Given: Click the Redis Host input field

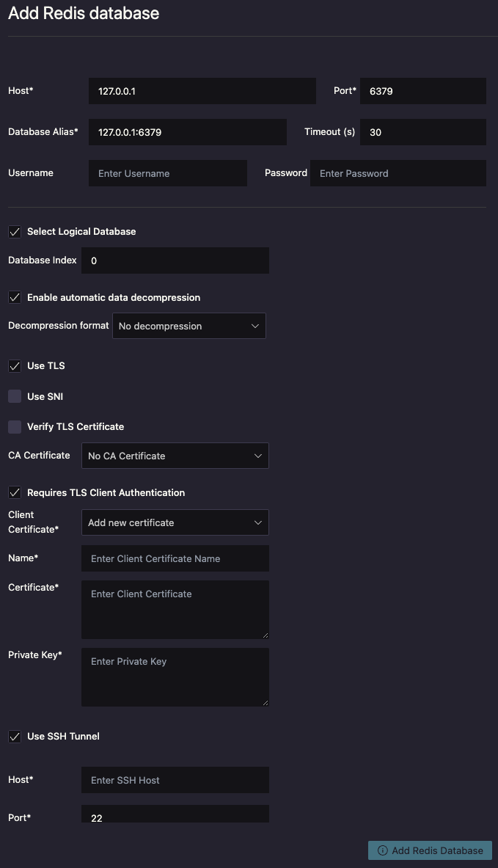Looking at the screenshot, I should [202, 91].
